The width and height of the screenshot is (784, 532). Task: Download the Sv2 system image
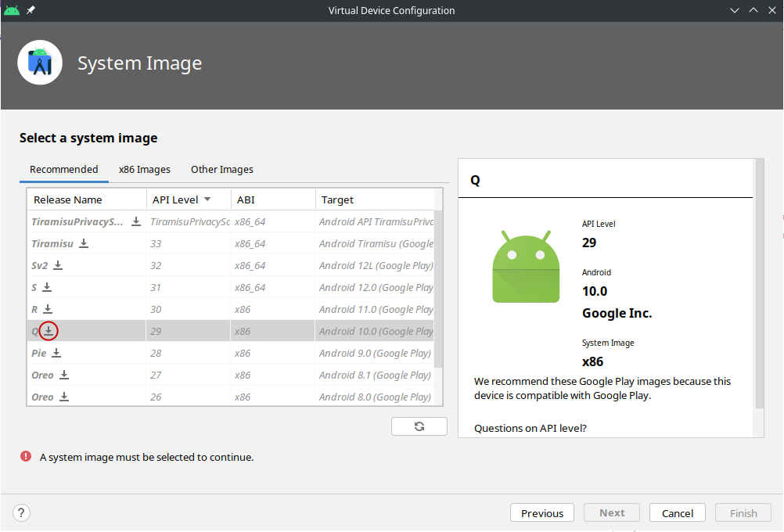coord(58,265)
